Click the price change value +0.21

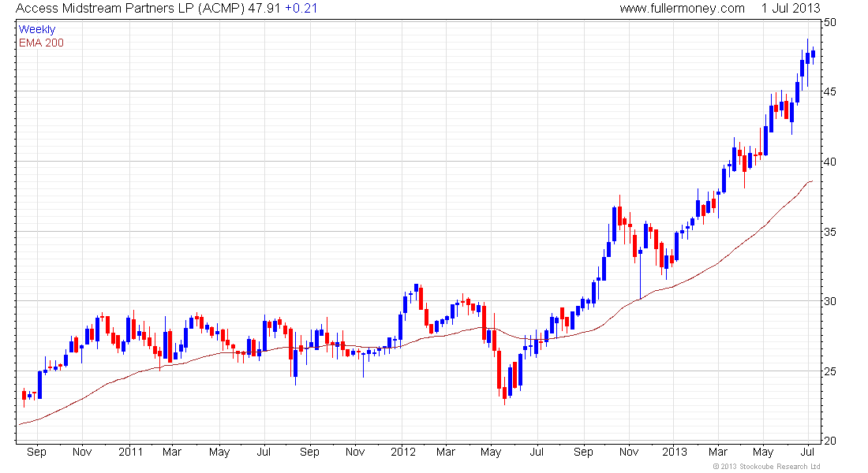[x=301, y=9]
